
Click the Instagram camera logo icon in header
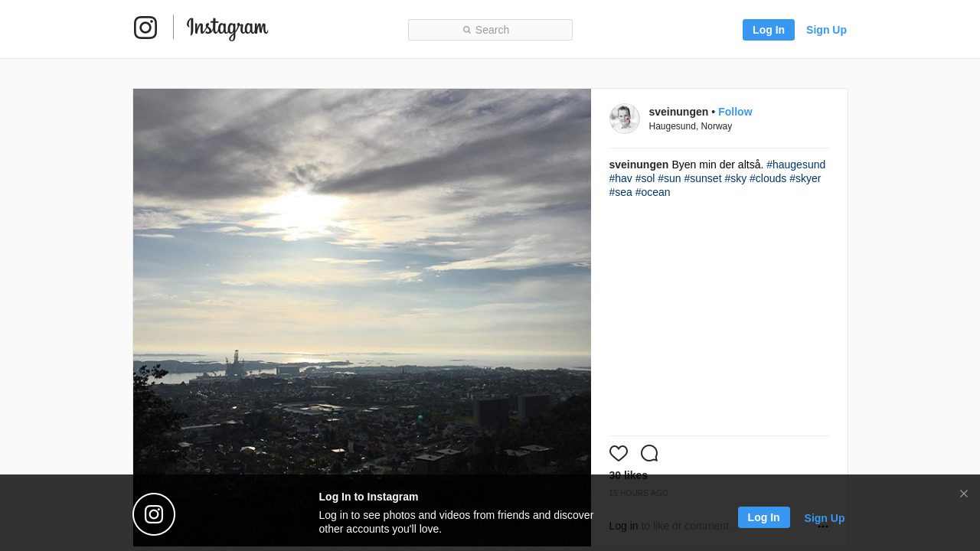click(x=145, y=28)
